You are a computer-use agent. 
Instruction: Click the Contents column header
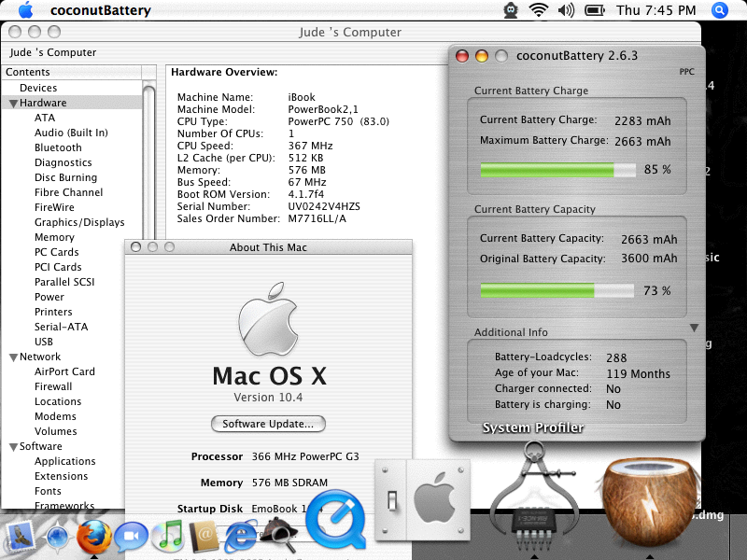point(72,72)
